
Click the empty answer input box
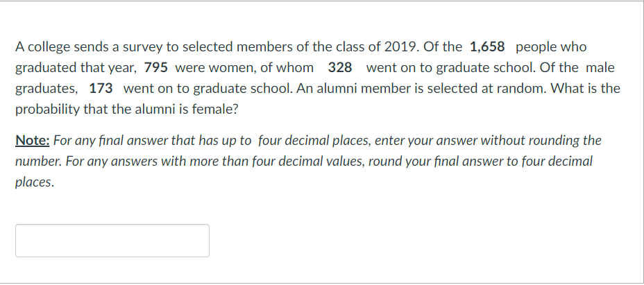(112, 241)
